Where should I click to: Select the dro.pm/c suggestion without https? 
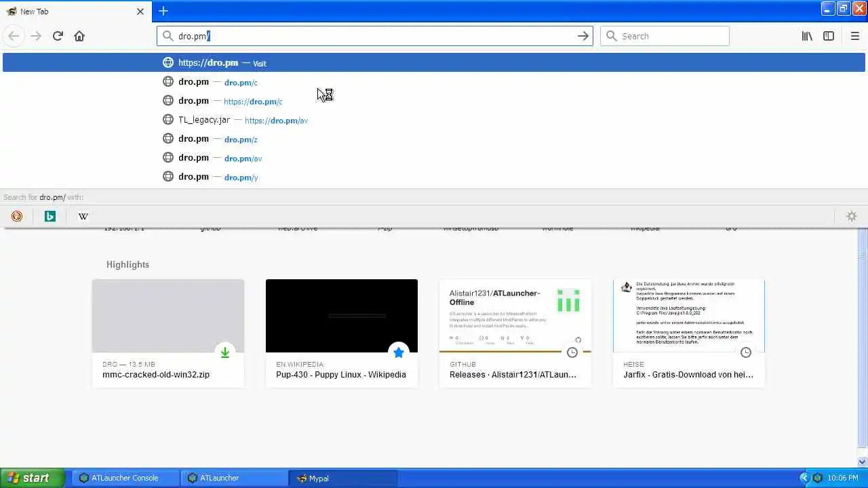[x=434, y=82]
